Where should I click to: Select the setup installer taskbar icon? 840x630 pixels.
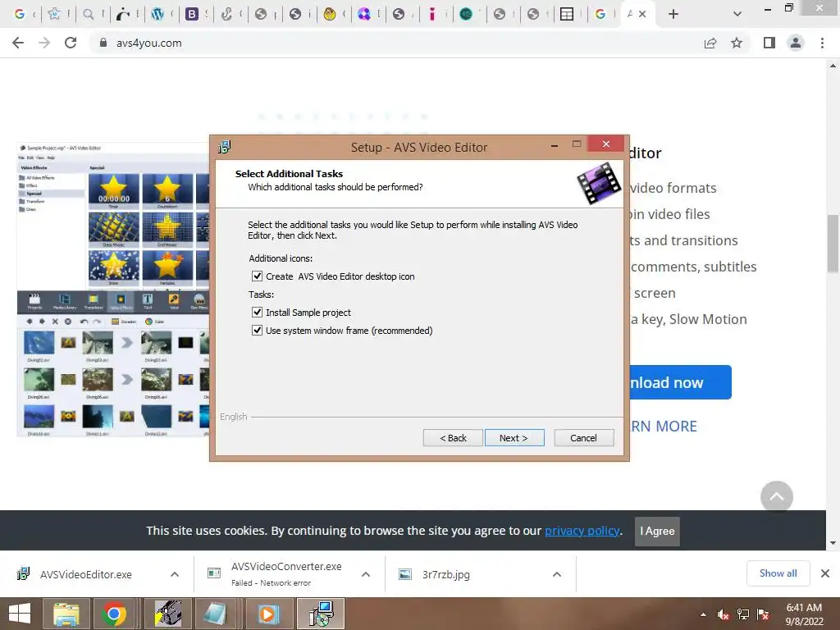click(x=321, y=614)
